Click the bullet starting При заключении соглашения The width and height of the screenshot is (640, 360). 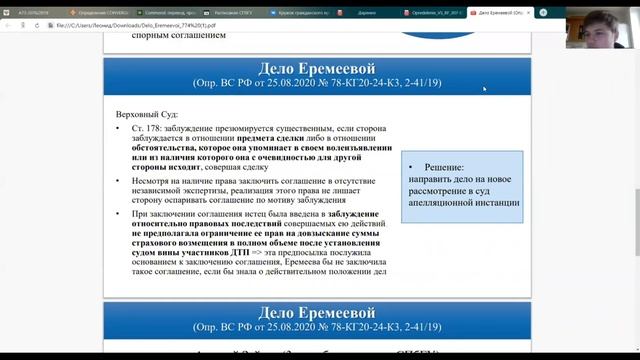pos(259,242)
